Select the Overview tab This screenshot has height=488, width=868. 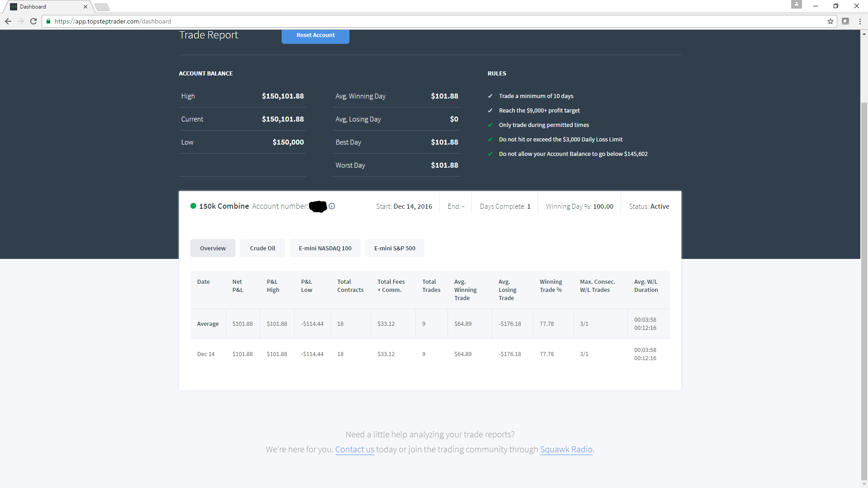213,248
